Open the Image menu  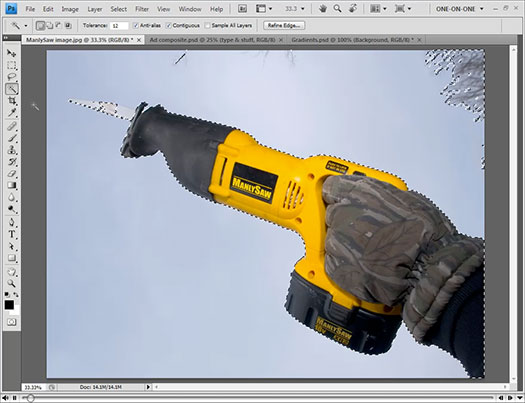(70, 9)
